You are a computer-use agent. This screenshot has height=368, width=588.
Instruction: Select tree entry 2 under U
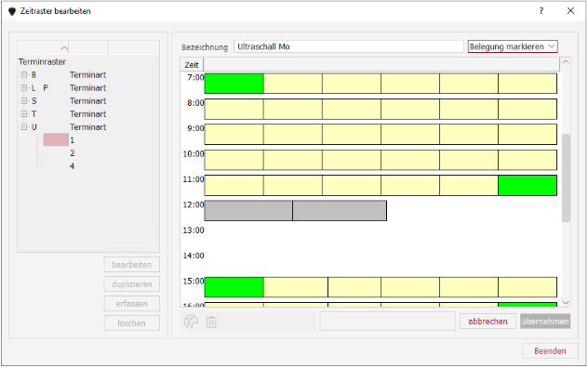72,153
